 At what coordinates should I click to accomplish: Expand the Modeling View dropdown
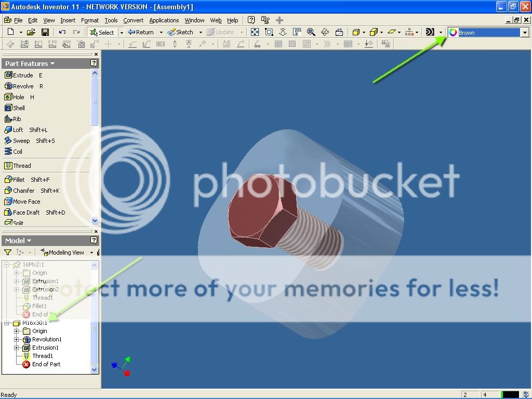[x=91, y=252]
